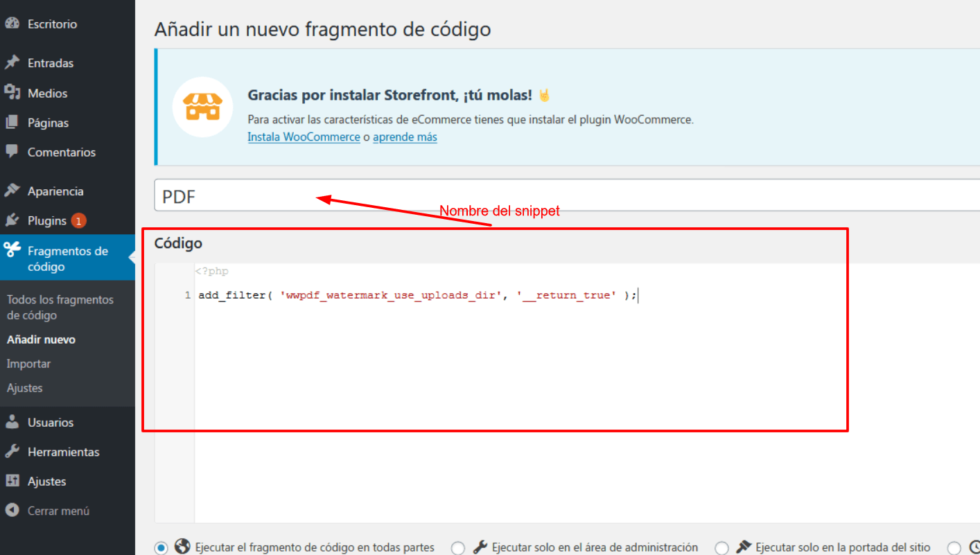Click the add_filter code on line 1
Image resolution: width=980 pixels, height=555 pixels.
417,295
